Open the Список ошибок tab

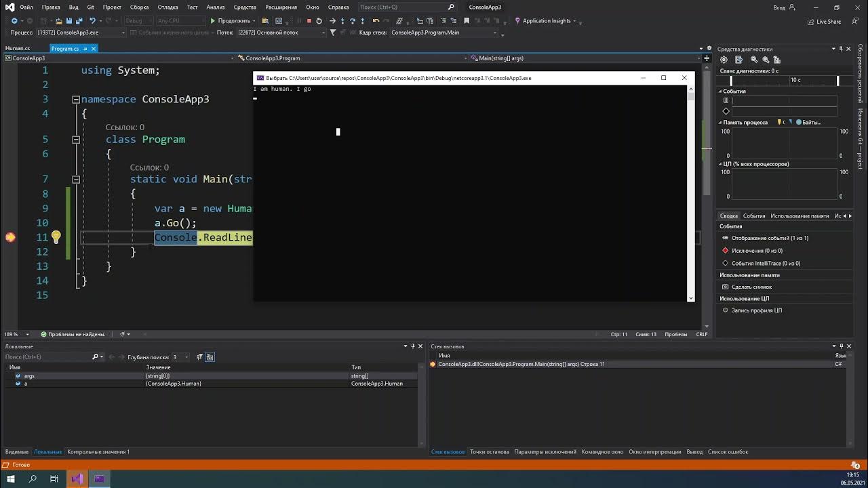728,451
